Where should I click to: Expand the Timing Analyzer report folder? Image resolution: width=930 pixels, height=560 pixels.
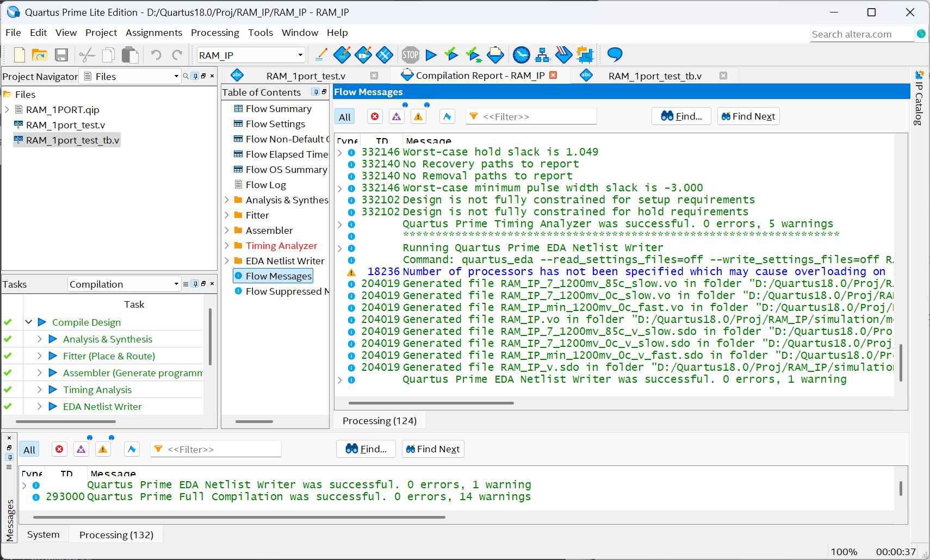pos(227,246)
